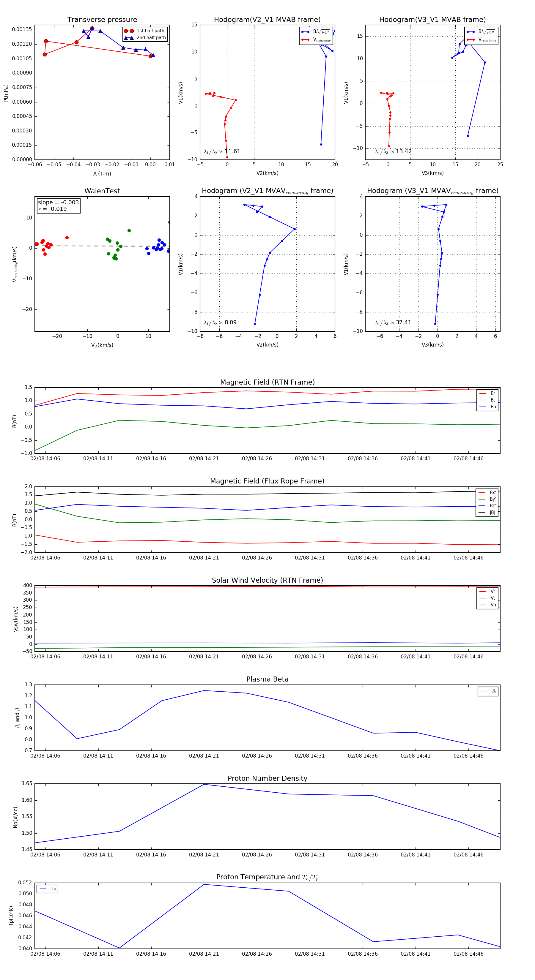The width and height of the screenshot is (535, 980).
Task: Select the Vremaining legend entry in V2_V1 MVAB hodogram
Action: (x=316, y=39)
